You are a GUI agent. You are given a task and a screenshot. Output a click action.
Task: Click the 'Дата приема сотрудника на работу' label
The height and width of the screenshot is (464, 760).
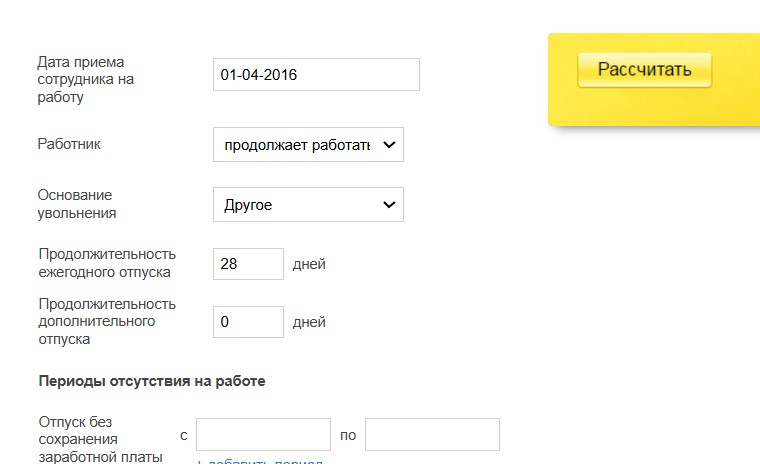click(x=86, y=79)
